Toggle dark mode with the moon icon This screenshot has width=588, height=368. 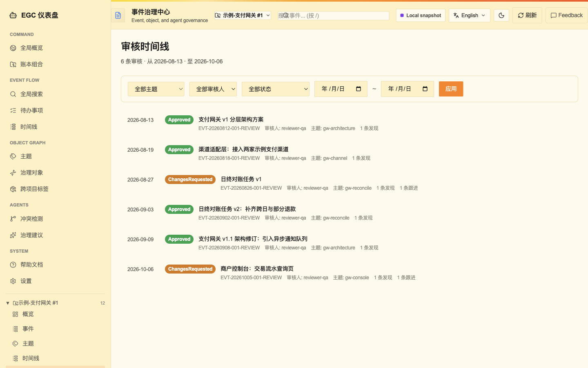(x=501, y=16)
